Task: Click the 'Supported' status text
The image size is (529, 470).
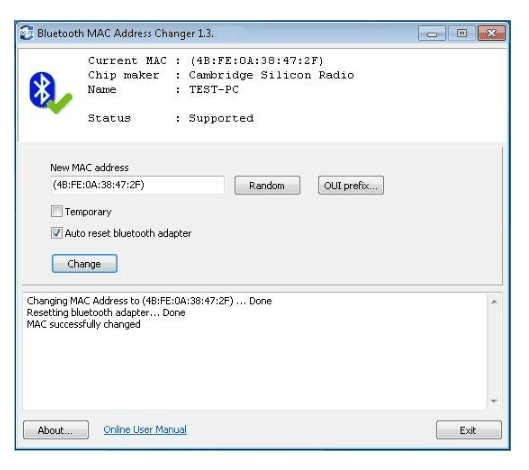Action: point(221,118)
